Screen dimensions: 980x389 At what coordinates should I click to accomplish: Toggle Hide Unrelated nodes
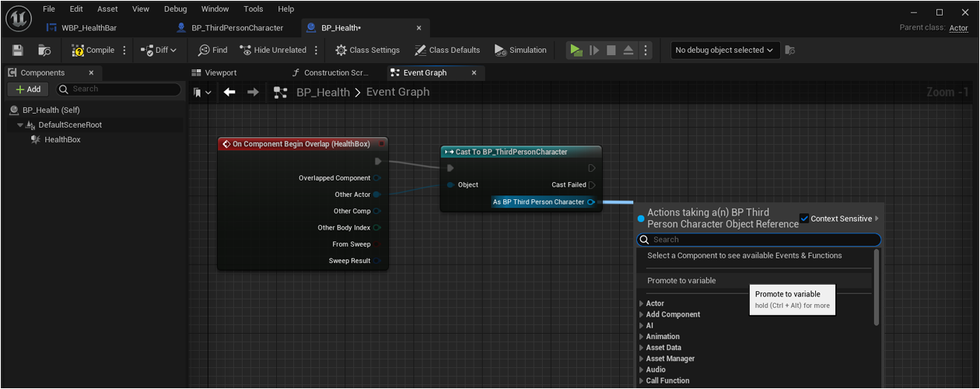pyautogui.click(x=273, y=50)
